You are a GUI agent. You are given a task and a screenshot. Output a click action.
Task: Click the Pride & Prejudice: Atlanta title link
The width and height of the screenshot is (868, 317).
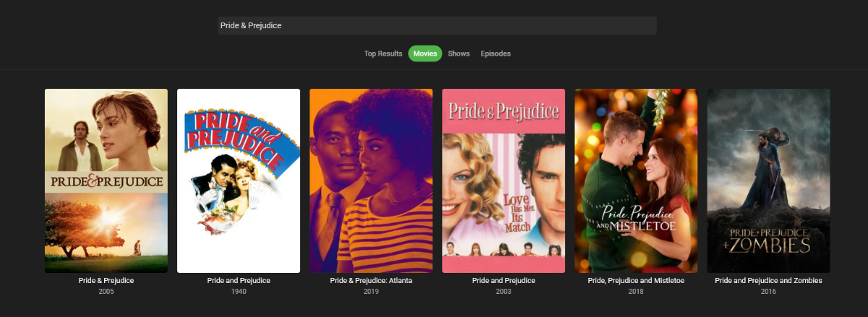click(x=371, y=281)
